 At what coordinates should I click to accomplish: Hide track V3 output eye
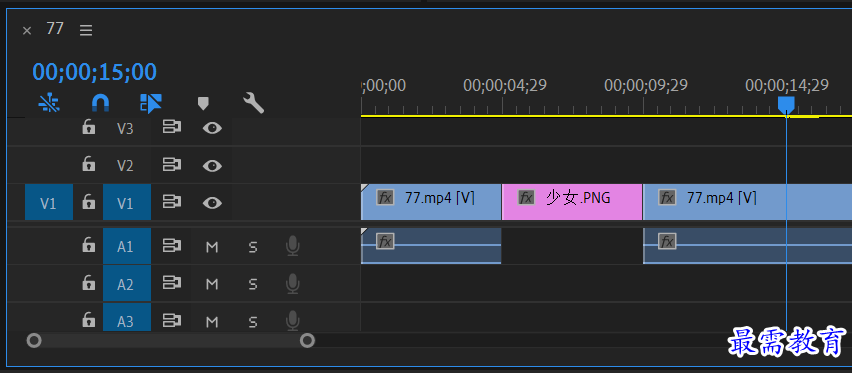212,128
